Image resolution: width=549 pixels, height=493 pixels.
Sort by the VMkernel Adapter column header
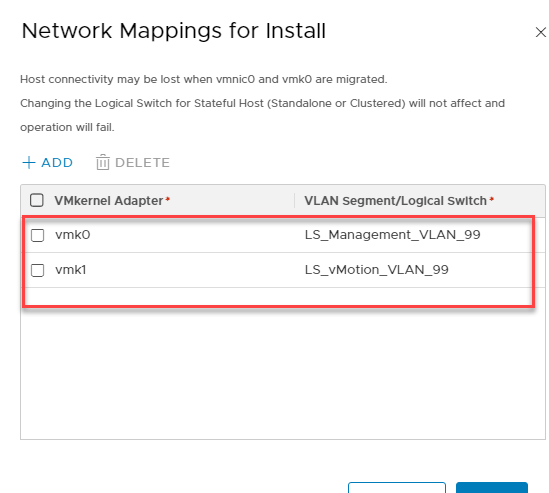coord(109,201)
